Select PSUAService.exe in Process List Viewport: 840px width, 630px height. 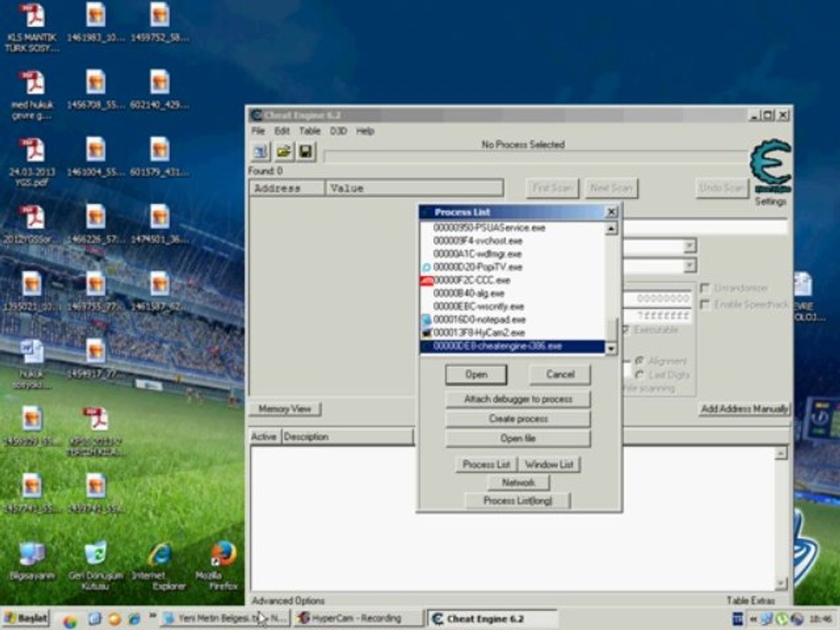[x=513, y=227]
